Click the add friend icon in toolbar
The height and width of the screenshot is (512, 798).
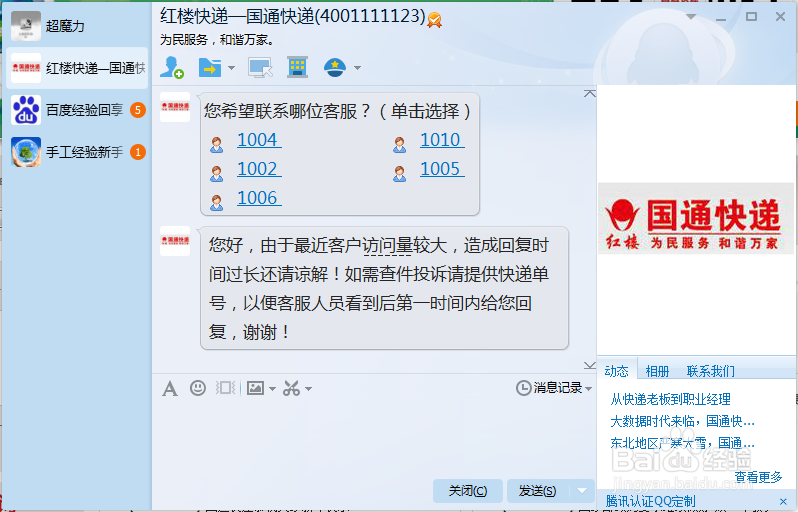[172, 67]
